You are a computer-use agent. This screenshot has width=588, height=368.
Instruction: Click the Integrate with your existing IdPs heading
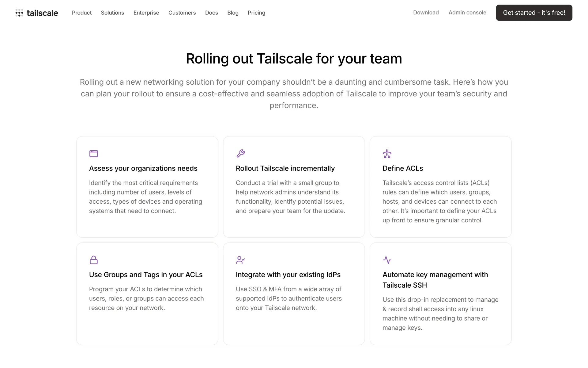coord(288,275)
